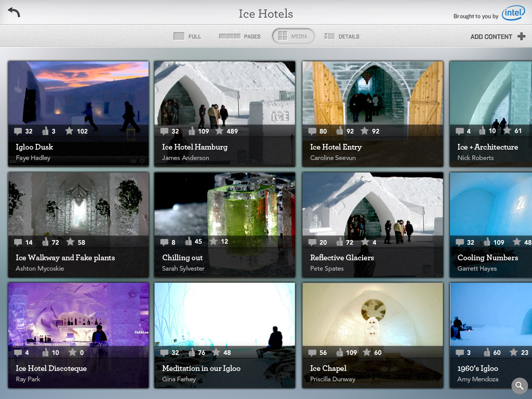Click author name Ashton Mycoskie
Viewport: 532px width, 399px height.
(x=39, y=269)
